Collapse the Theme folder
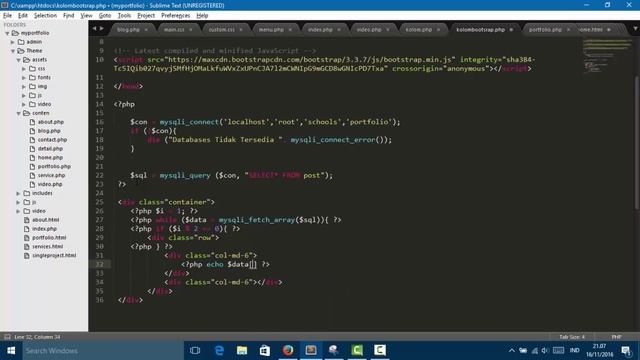 coord(13,51)
